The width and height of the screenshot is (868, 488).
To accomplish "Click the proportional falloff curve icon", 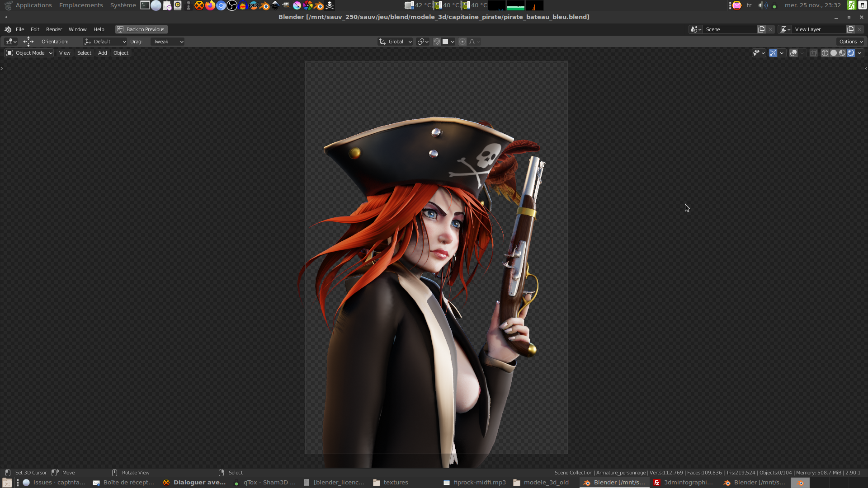I will pos(472,42).
